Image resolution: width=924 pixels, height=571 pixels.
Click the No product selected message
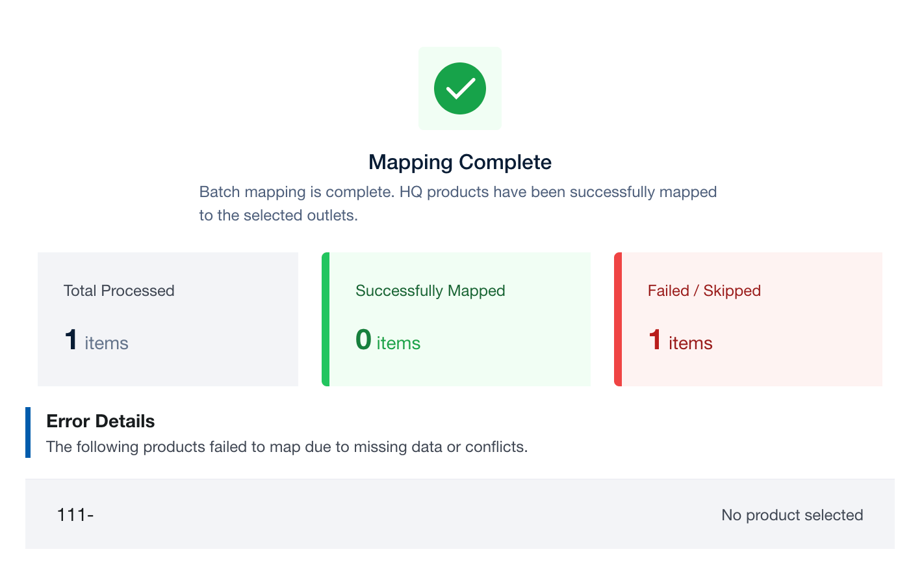click(792, 515)
